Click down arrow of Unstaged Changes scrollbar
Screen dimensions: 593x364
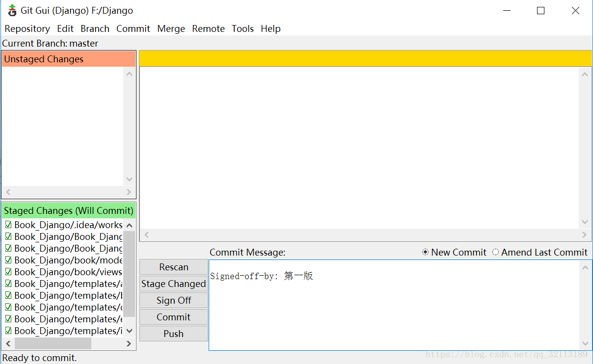tap(129, 180)
